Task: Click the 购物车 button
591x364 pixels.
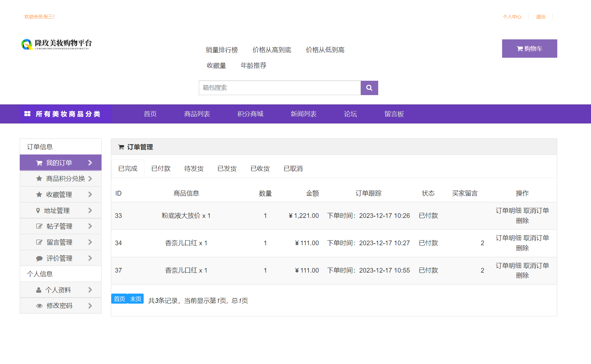Action: click(x=530, y=48)
